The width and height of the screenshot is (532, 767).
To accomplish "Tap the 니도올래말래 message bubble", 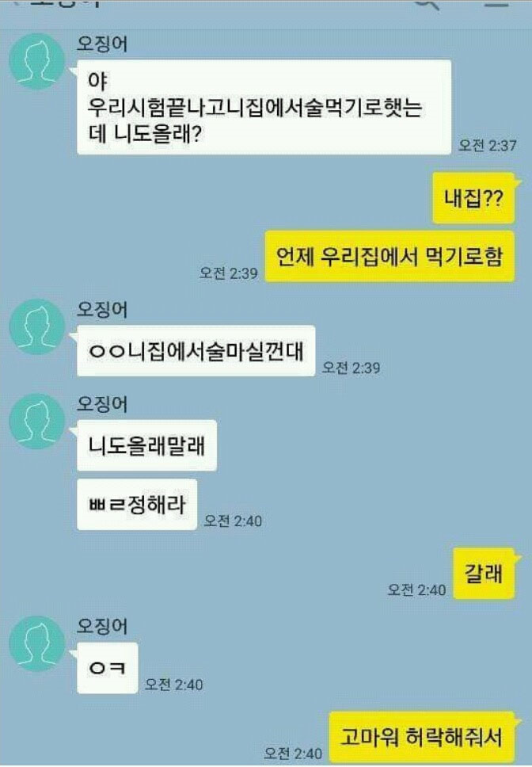I will coord(146,445).
